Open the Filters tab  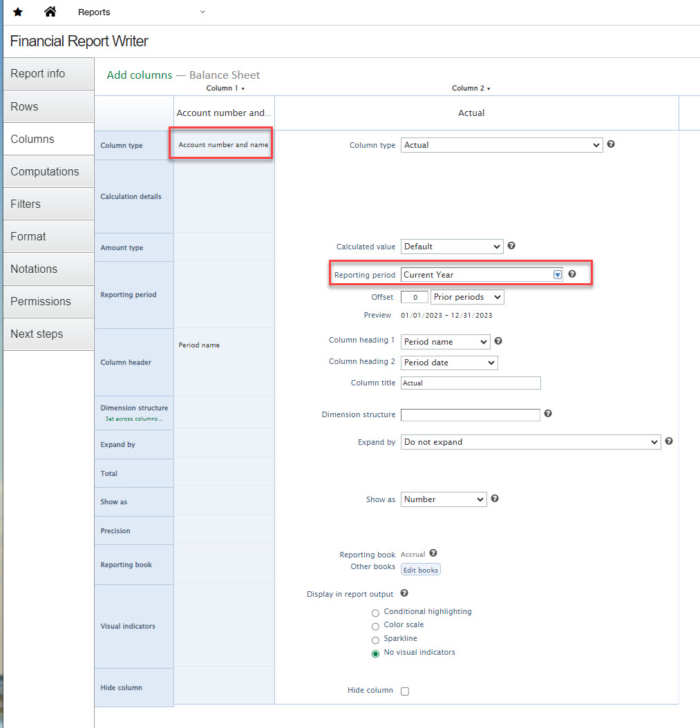point(26,204)
